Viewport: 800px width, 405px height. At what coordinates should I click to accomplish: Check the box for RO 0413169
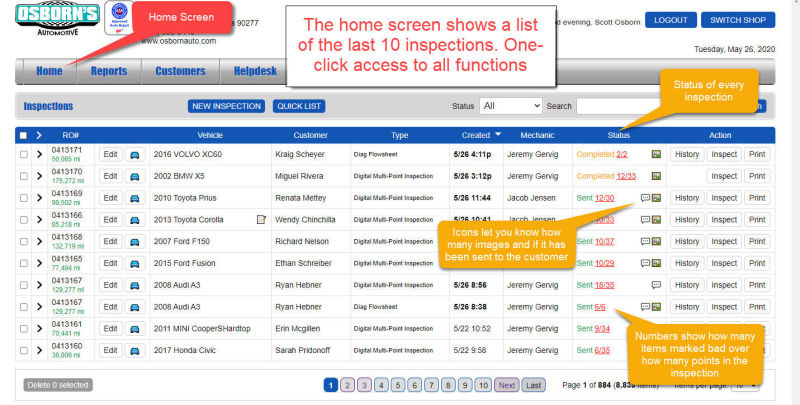(x=23, y=198)
